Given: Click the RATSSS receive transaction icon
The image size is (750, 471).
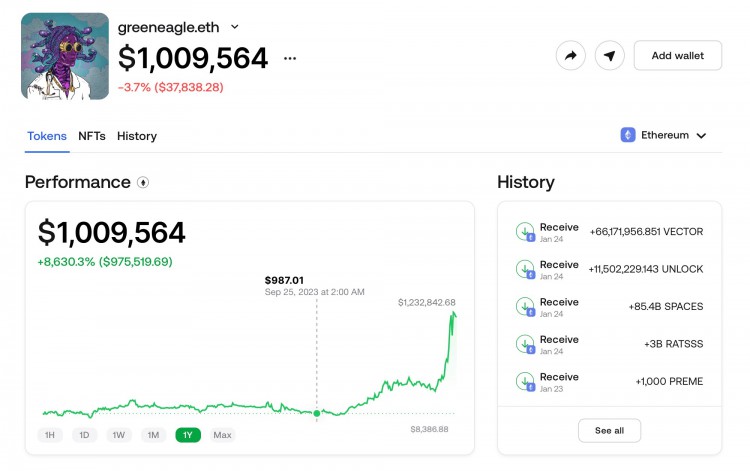Looking at the screenshot, I should pyautogui.click(x=525, y=344).
